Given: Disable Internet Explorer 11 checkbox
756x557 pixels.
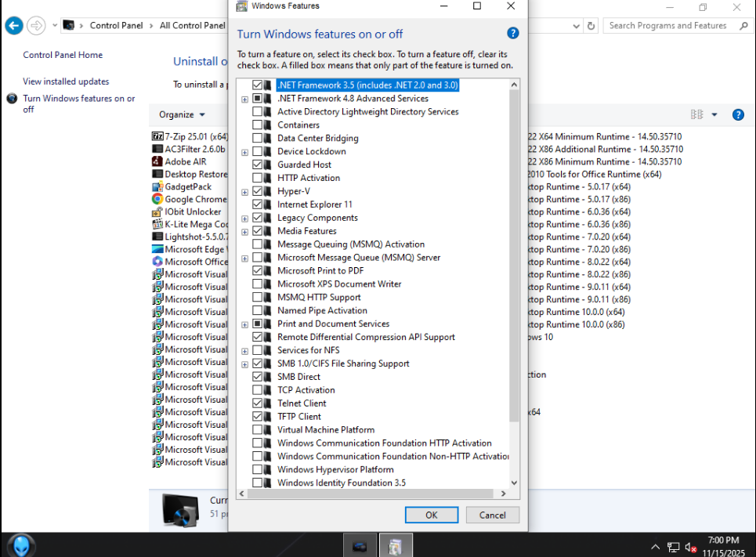Looking at the screenshot, I should (x=258, y=204).
